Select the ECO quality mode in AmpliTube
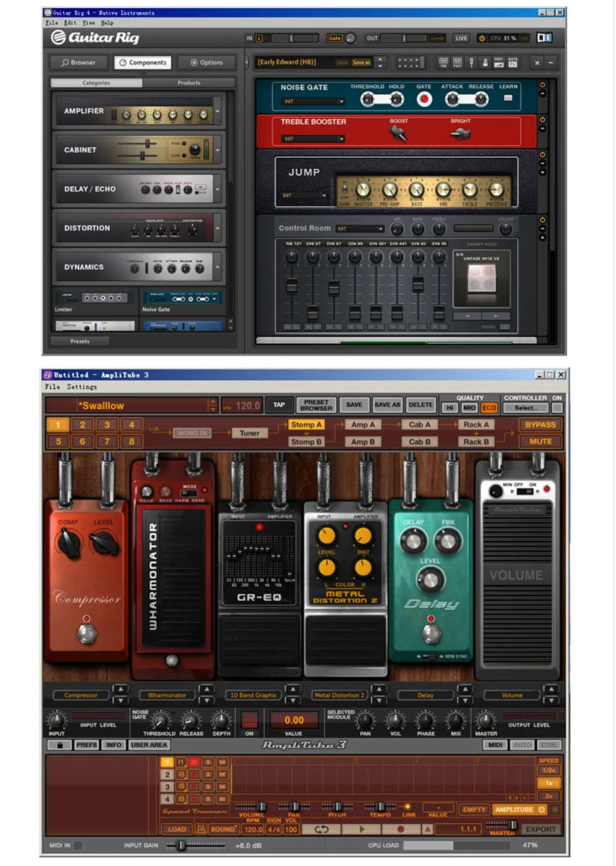This screenshot has width=616, height=866. (x=489, y=407)
